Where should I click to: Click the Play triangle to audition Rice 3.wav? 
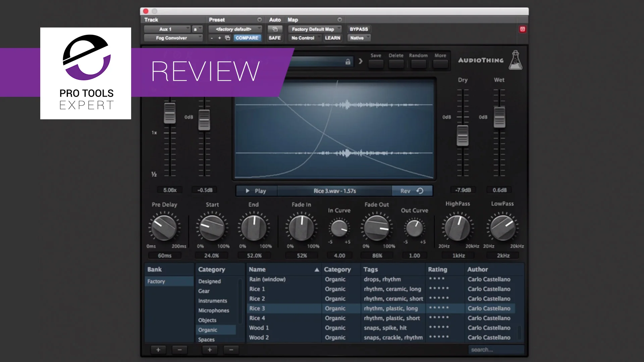click(248, 190)
